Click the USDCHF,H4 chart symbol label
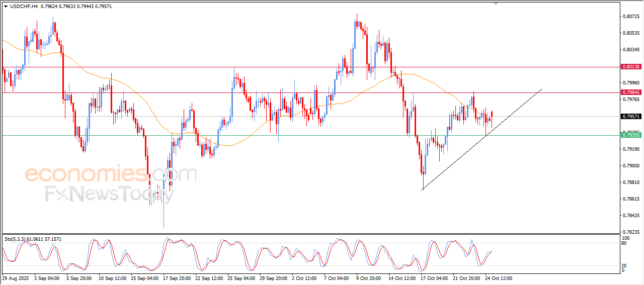Screen dimensions: 644x285 pos(23,7)
